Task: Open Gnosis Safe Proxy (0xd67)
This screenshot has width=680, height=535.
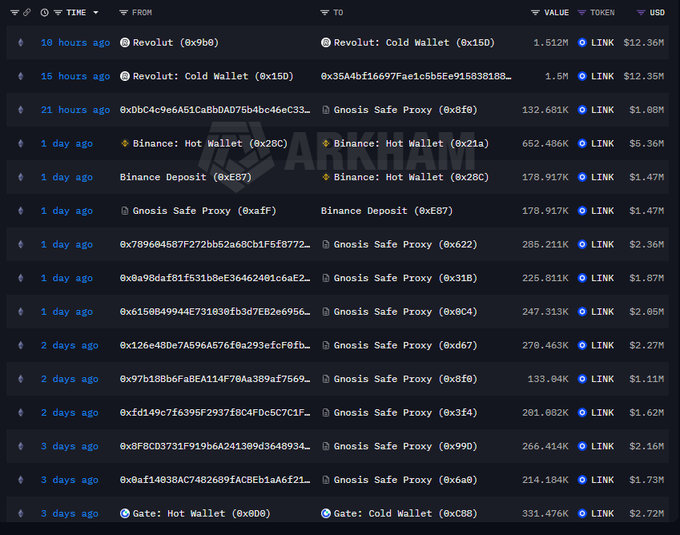Action: point(405,346)
